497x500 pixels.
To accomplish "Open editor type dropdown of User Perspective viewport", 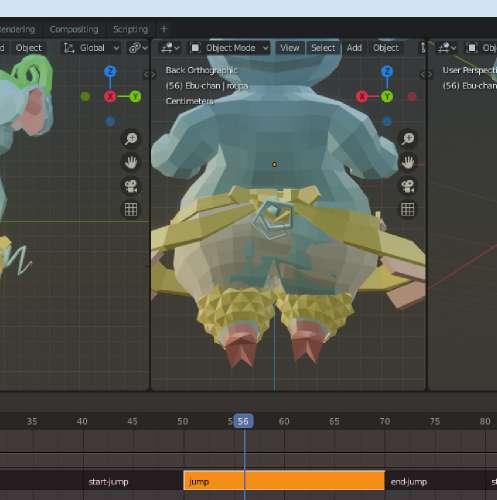I will 447,48.
